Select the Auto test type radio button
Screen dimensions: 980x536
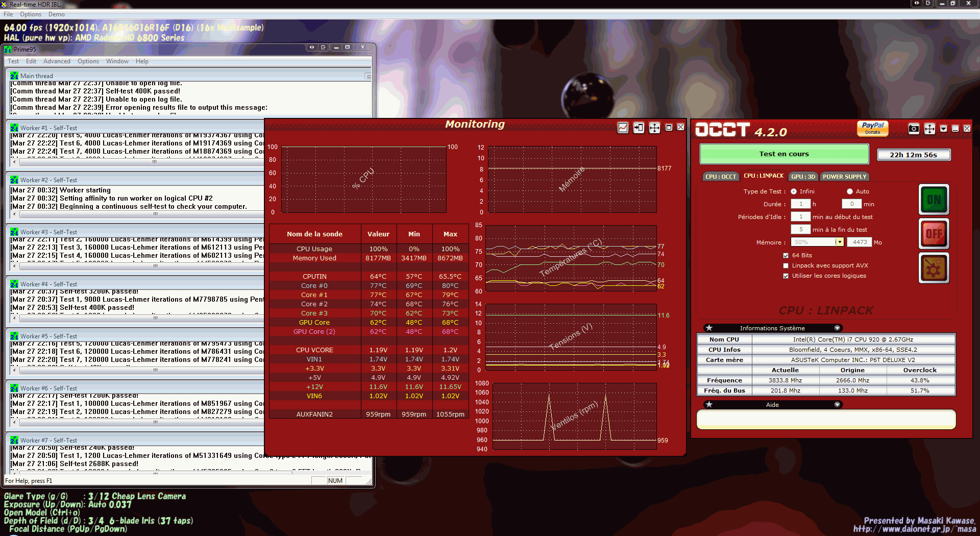(x=850, y=191)
